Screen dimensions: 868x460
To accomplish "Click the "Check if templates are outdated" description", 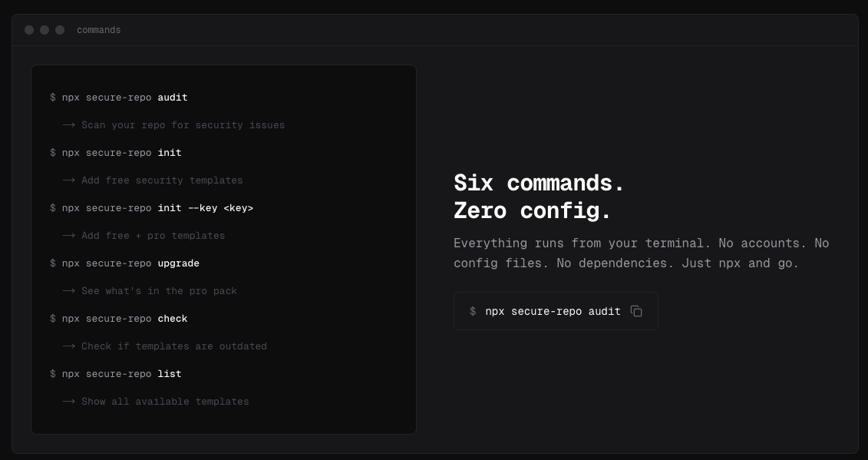I will point(173,346).
